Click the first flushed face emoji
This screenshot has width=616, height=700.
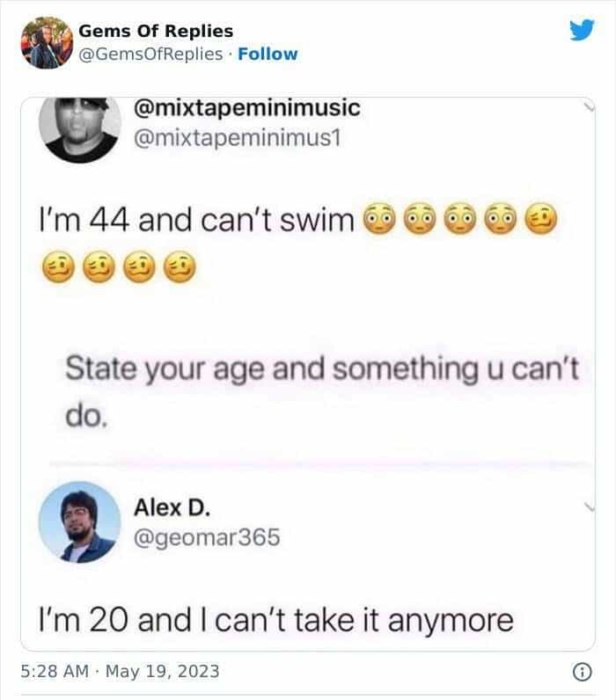(378, 218)
